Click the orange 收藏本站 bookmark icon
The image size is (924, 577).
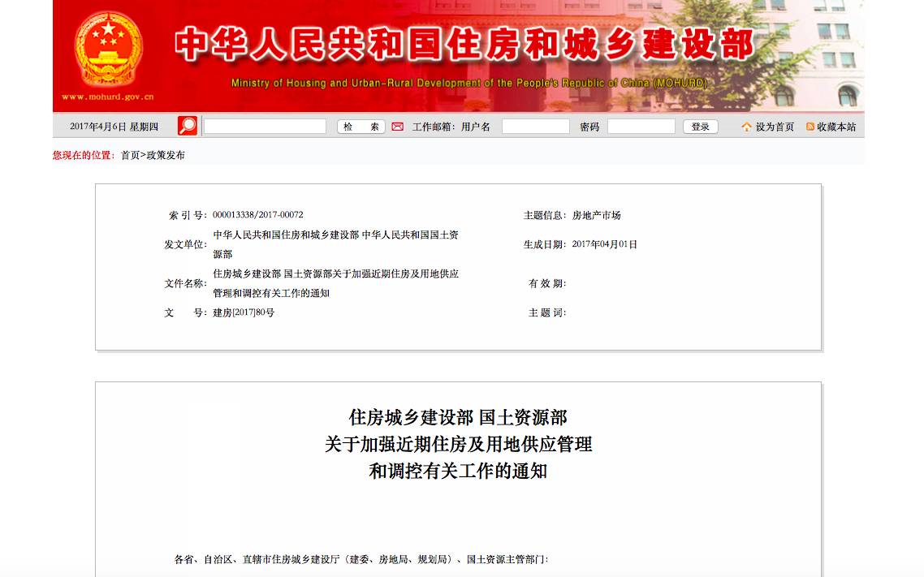click(x=810, y=127)
